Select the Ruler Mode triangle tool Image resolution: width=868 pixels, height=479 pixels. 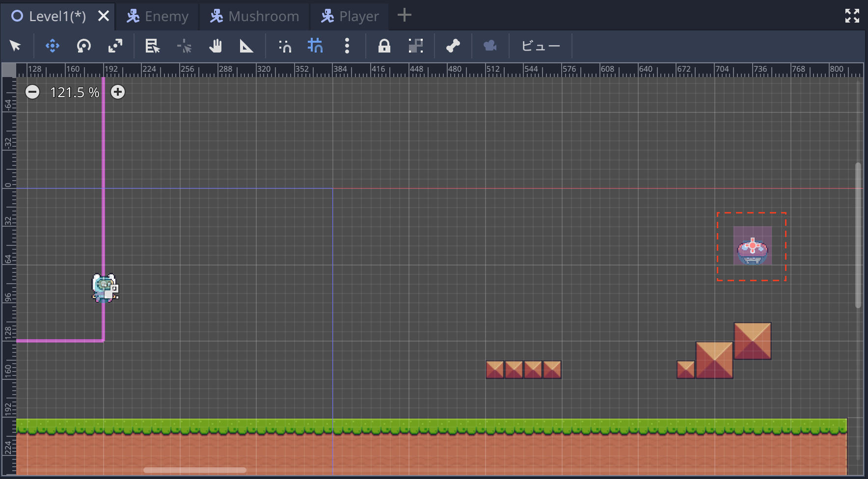pos(246,46)
